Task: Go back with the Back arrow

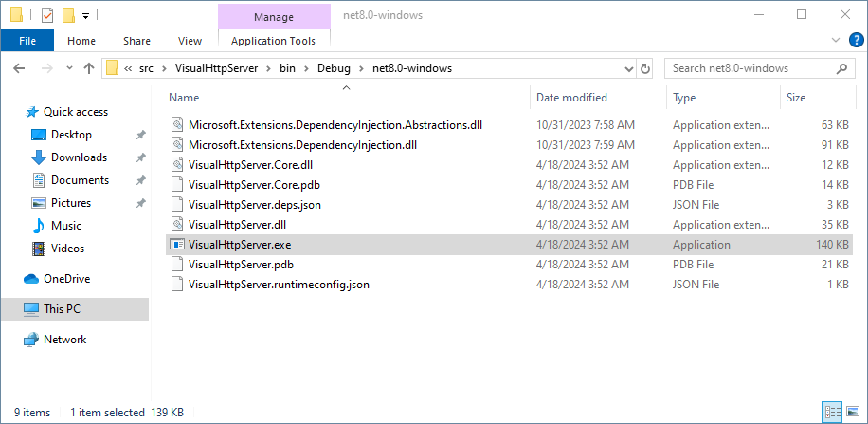Action: click(x=19, y=68)
